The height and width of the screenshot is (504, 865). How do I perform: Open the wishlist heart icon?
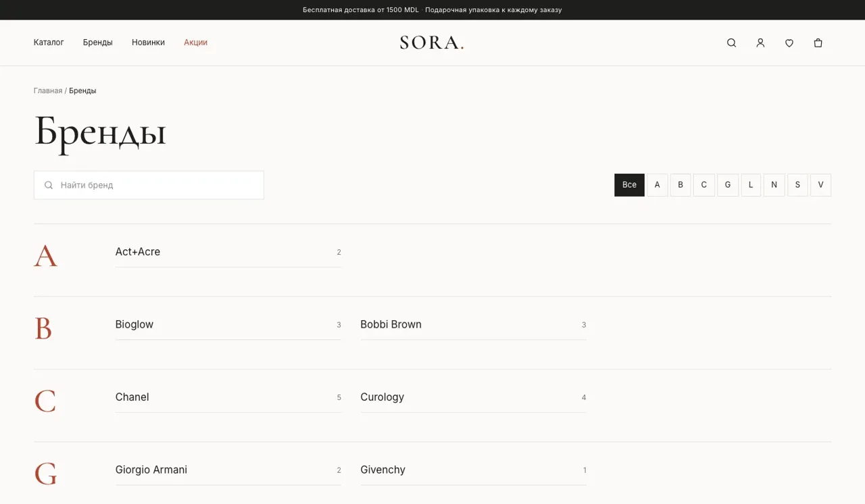pyautogui.click(x=789, y=43)
